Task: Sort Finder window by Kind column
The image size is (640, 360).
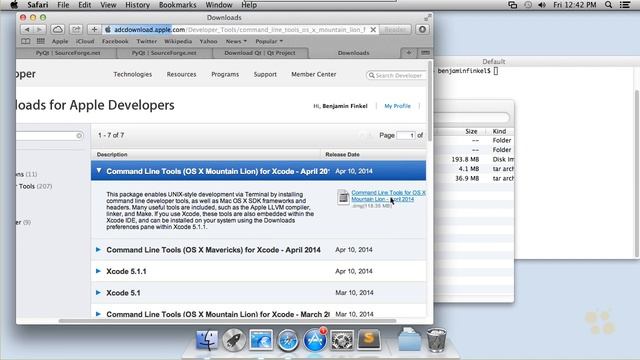Action: (499, 131)
